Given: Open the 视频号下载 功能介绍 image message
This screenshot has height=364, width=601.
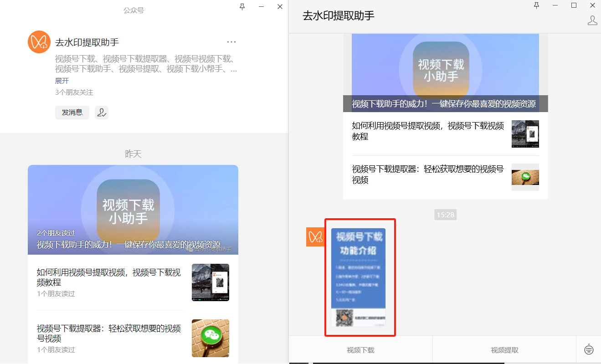Looking at the screenshot, I should 358,277.
